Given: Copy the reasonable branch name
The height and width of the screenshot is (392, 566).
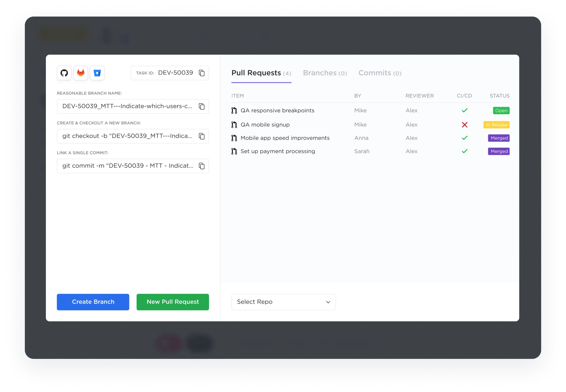Looking at the screenshot, I should 202,106.
